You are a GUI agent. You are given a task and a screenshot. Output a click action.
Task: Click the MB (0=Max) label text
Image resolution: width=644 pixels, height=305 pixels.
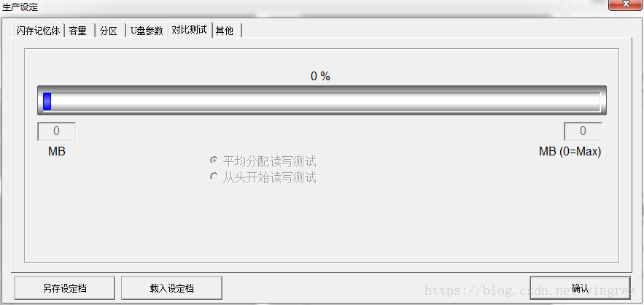pos(570,152)
